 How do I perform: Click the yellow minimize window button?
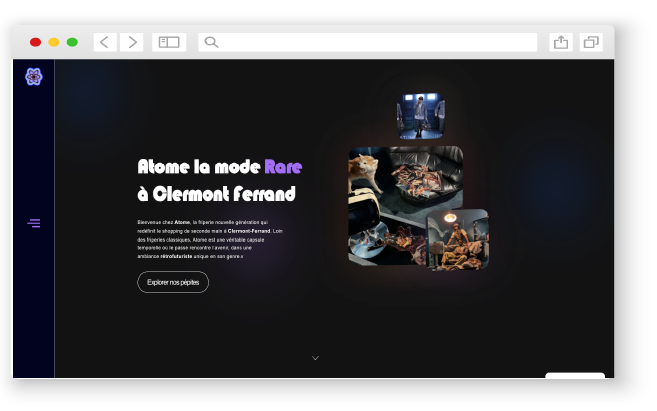click(54, 42)
